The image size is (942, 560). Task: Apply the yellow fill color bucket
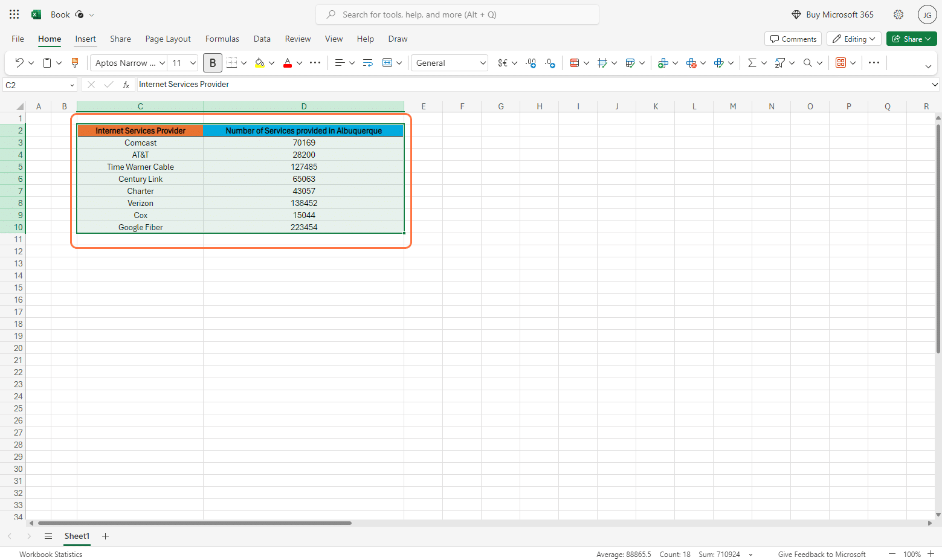click(x=259, y=63)
